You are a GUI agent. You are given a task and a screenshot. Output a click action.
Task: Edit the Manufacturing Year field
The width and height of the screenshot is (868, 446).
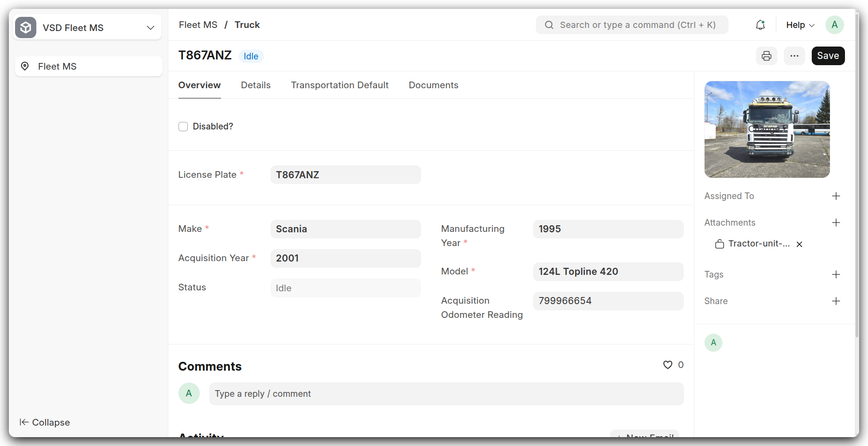click(608, 229)
